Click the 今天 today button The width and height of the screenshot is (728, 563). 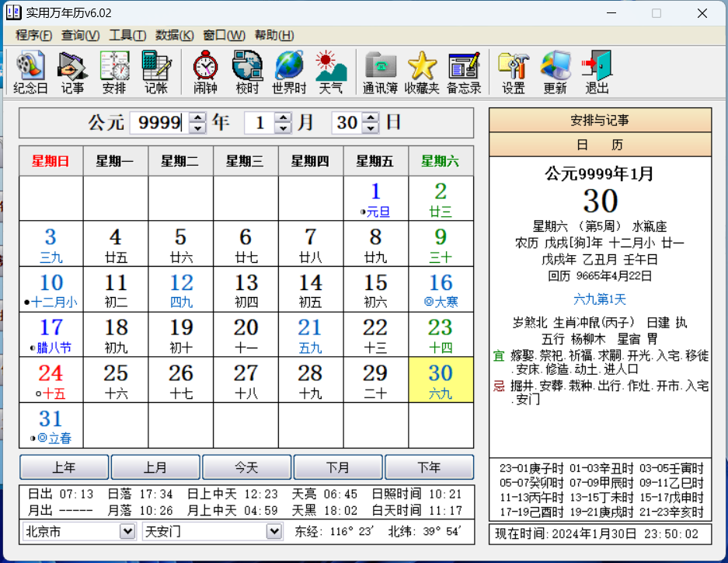(246, 467)
